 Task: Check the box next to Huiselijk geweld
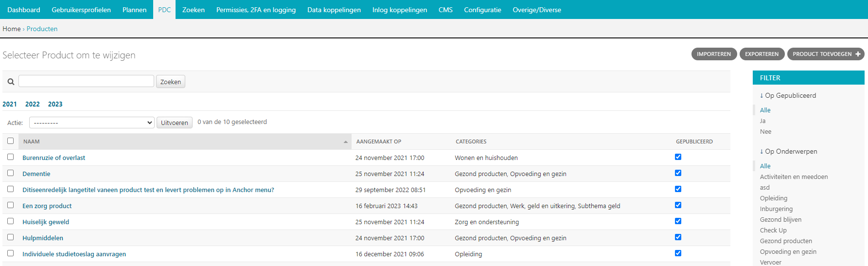click(x=10, y=221)
